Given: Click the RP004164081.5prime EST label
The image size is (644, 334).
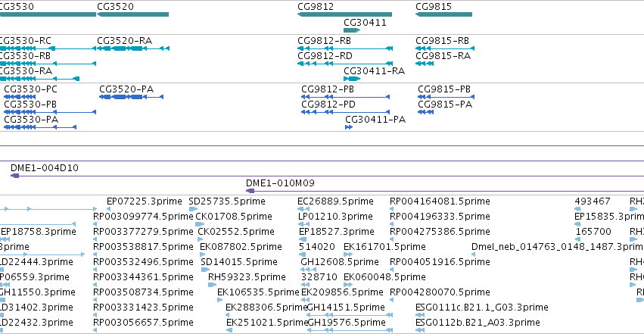Looking at the screenshot, I should point(440,201).
